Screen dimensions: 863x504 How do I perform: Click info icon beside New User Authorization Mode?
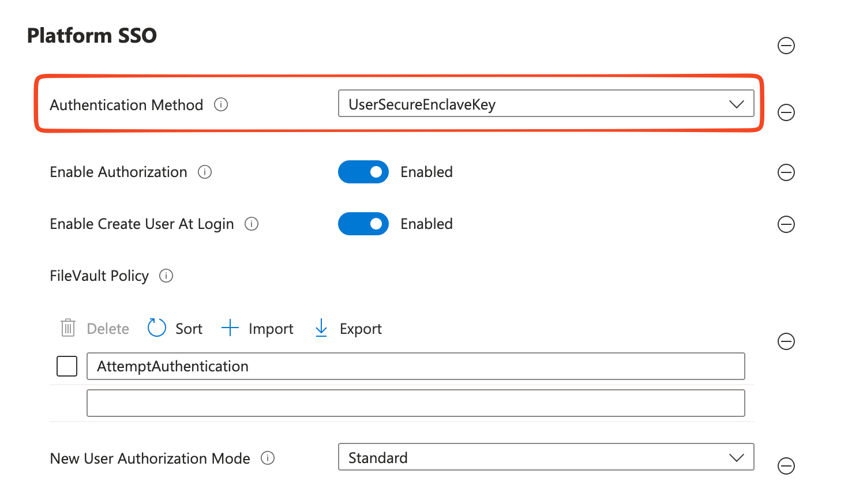point(268,458)
